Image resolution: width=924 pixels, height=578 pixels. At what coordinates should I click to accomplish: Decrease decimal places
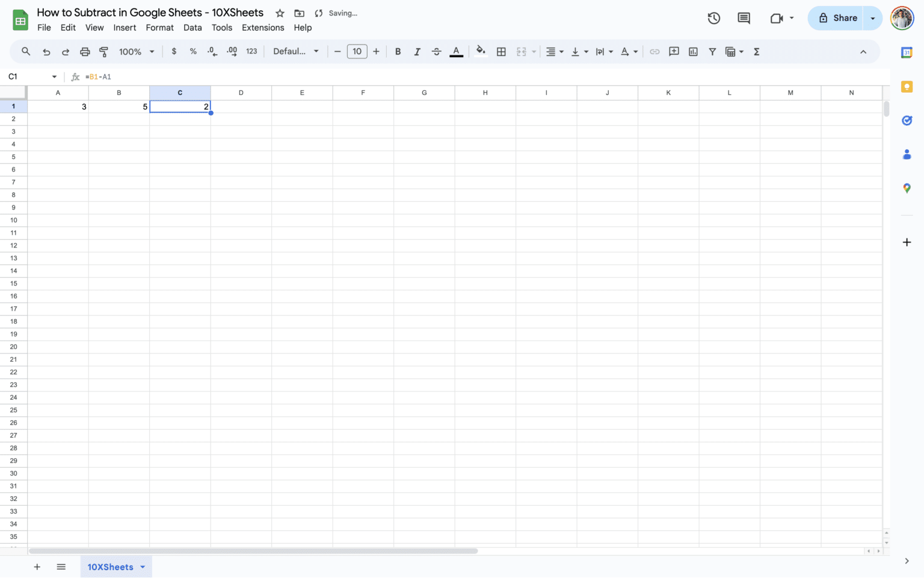tap(212, 51)
